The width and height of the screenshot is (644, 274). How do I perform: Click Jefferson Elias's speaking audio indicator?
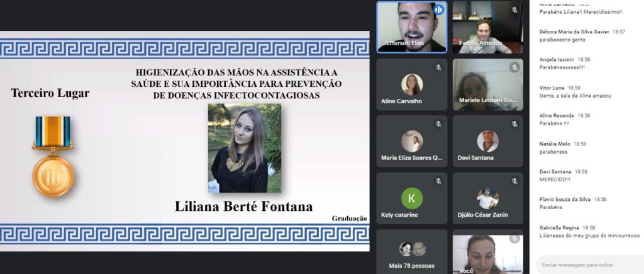point(438,10)
